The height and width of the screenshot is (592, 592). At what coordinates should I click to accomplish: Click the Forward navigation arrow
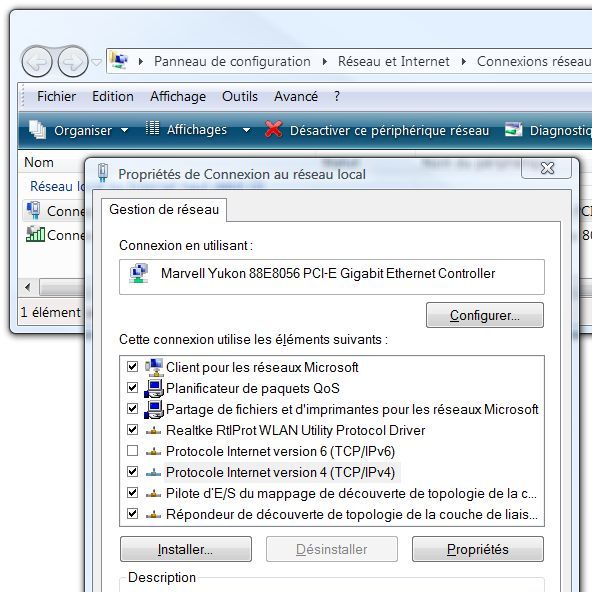pos(72,62)
